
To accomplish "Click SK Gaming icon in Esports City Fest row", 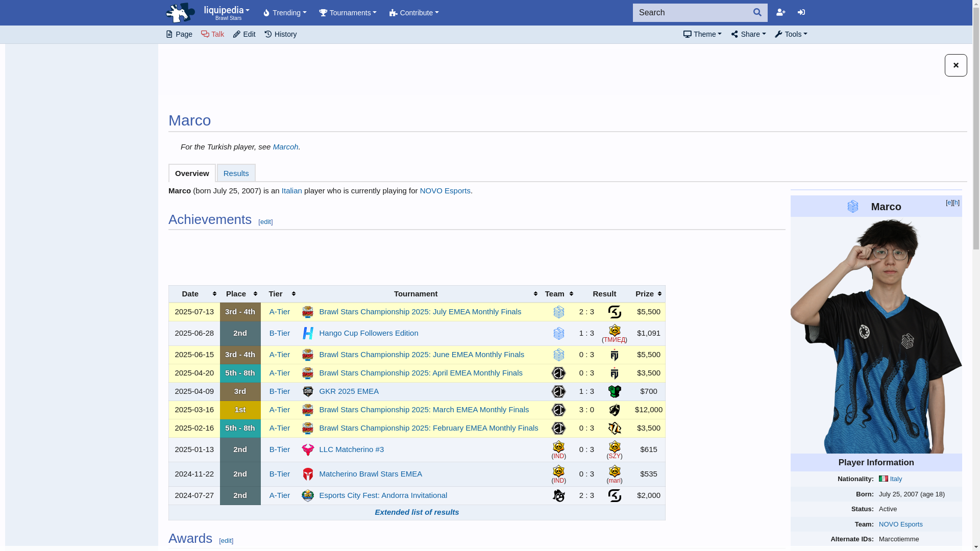I will [x=615, y=495].
